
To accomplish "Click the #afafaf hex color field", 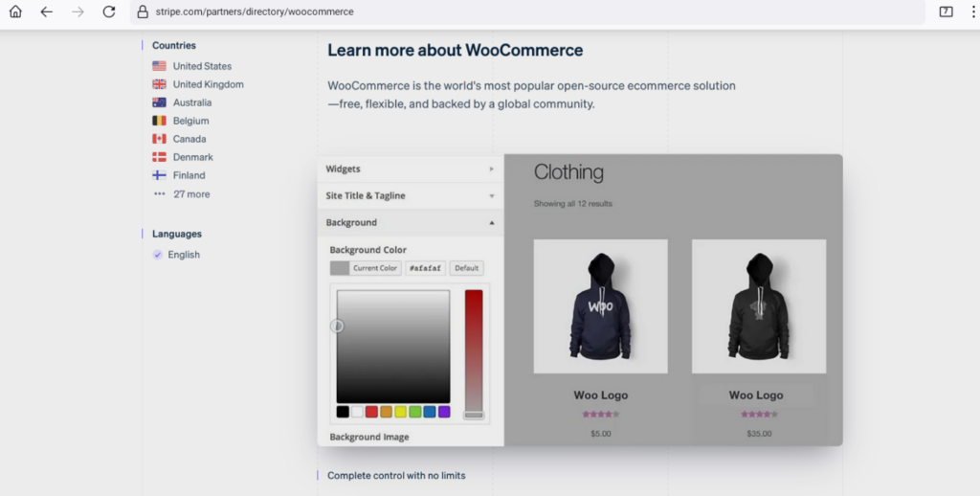I will point(424,268).
